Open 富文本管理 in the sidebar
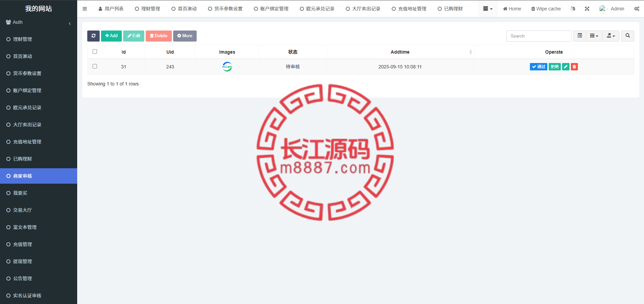The width and height of the screenshot is (644, 304). (39, 227)
